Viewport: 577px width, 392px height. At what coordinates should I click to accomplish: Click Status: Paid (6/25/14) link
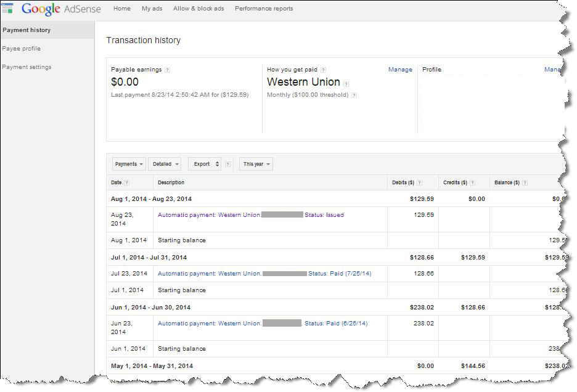click(336, 324)
